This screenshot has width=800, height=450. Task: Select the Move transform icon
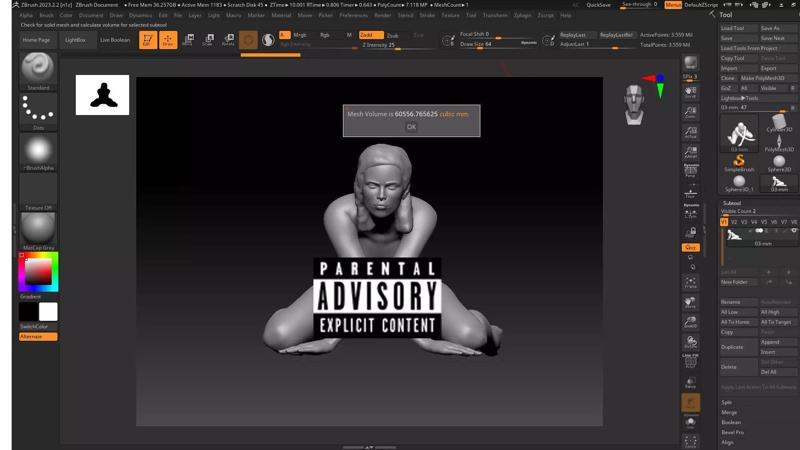(188, 40)
